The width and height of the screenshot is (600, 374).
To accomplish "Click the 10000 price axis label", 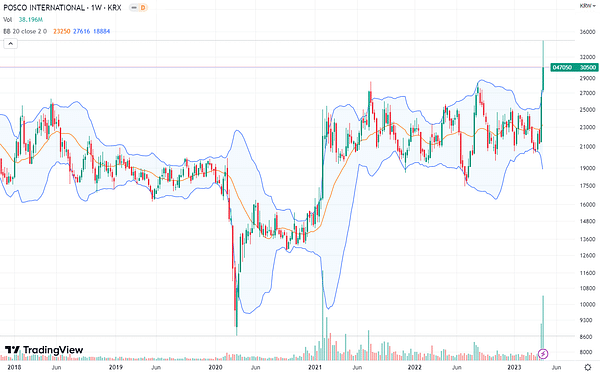I will click(x=587, y=305).
